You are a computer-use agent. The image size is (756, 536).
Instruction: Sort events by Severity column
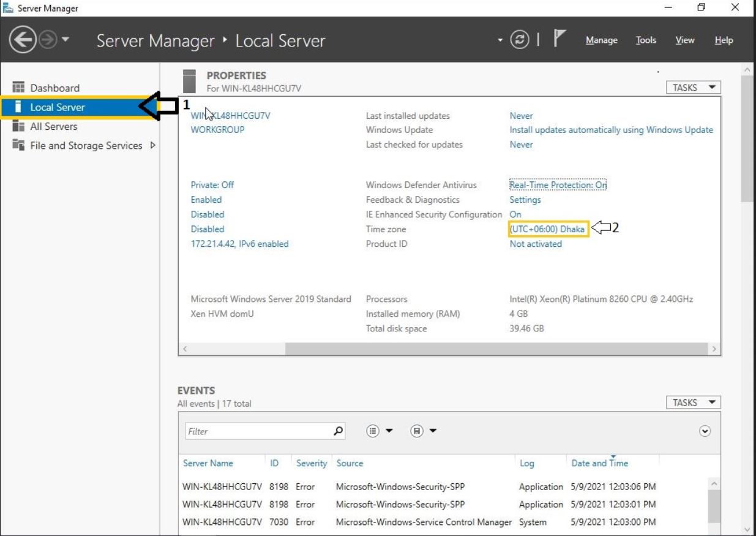pos(312,464)
